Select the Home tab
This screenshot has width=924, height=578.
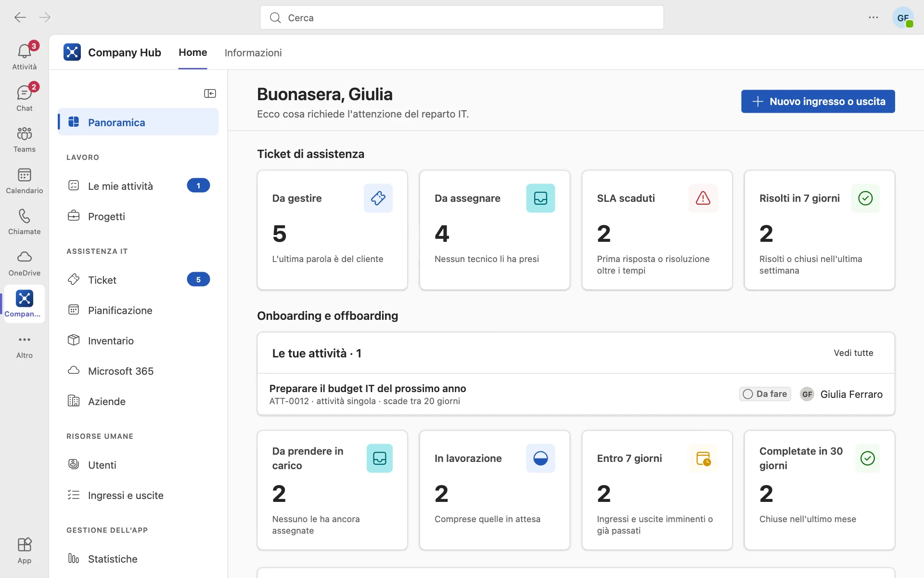pos(193,53)
